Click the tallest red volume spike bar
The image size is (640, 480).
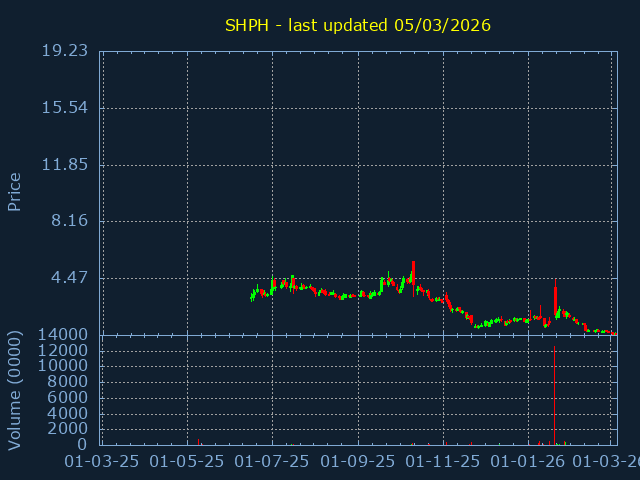554,395
